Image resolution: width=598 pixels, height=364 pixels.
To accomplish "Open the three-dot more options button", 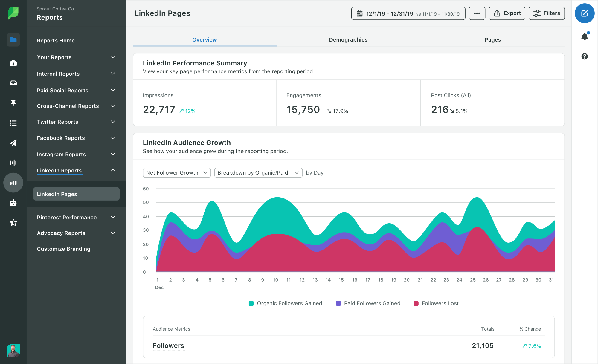I will [477, 13].
